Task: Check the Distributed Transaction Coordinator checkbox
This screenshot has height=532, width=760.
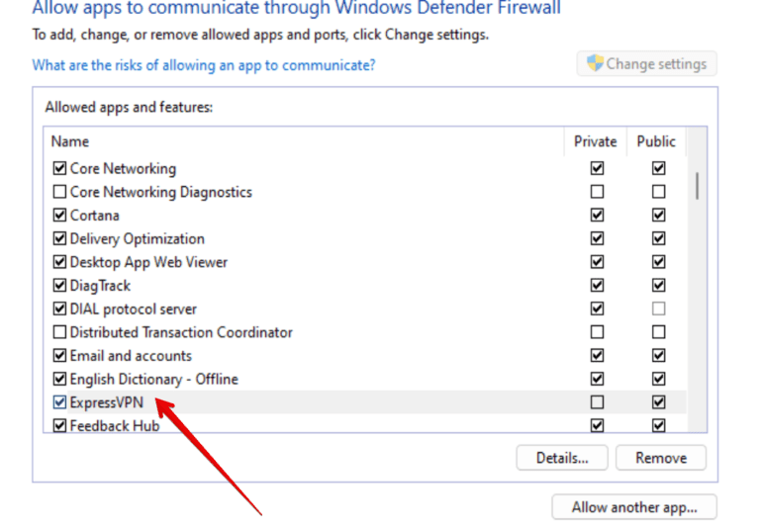Action: 59,332
